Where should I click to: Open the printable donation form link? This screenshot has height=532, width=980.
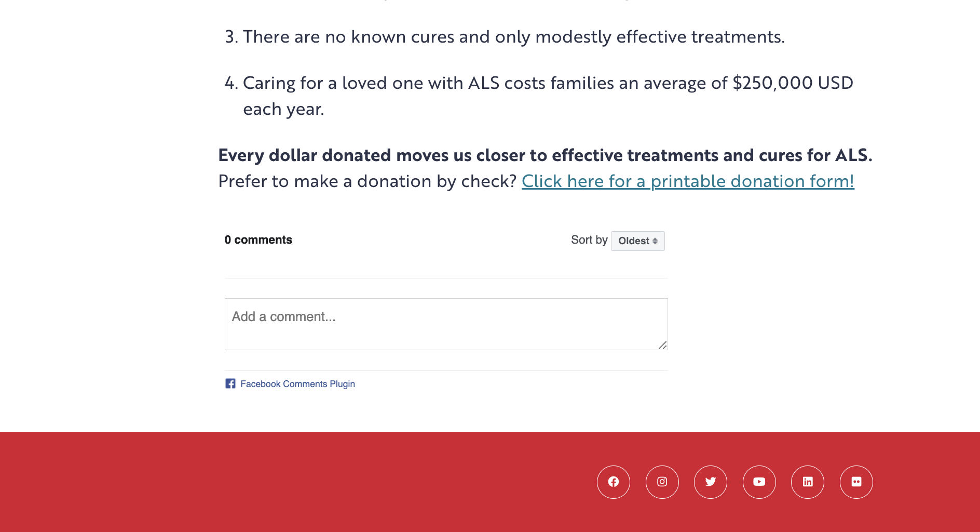point(687,181)
